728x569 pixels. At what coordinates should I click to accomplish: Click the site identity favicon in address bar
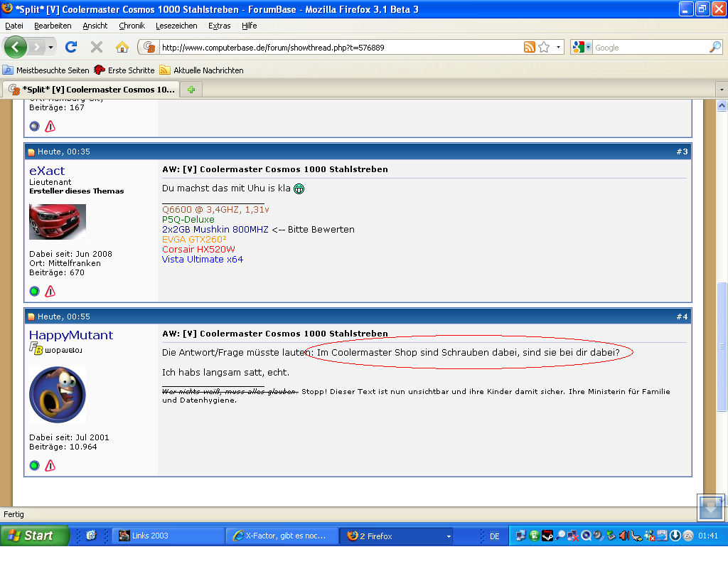(149, 47)
